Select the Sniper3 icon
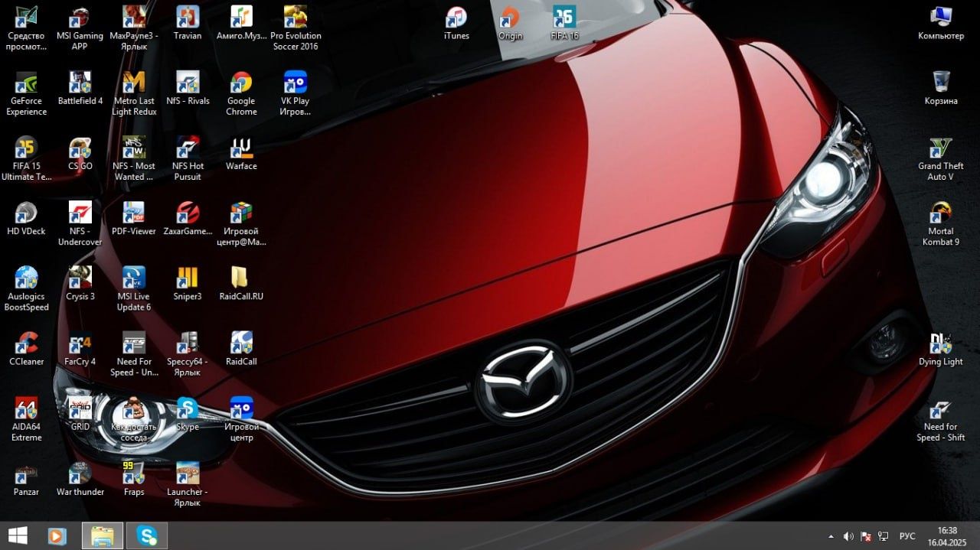Viewport: 980px width, 550px height. 188,283
